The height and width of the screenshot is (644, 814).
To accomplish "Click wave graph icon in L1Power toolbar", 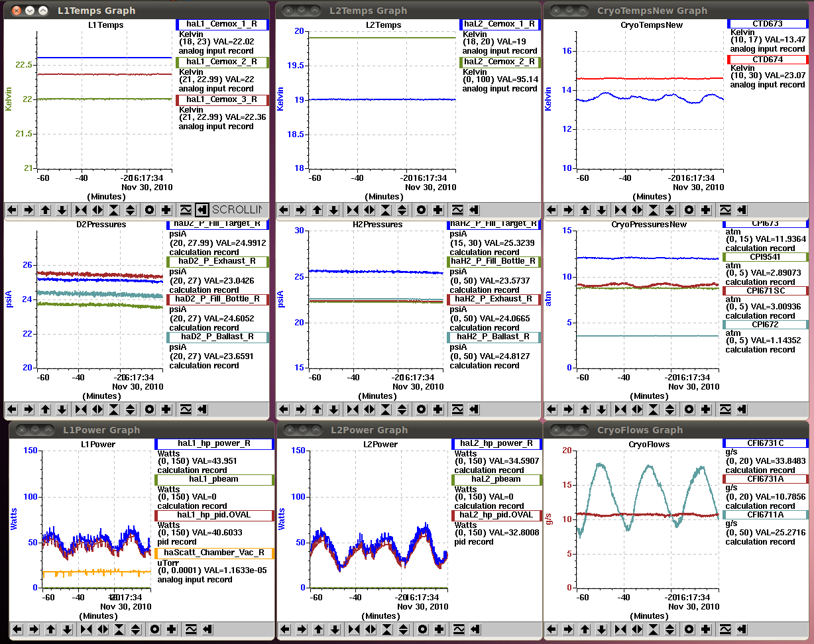I will [191, 629].
